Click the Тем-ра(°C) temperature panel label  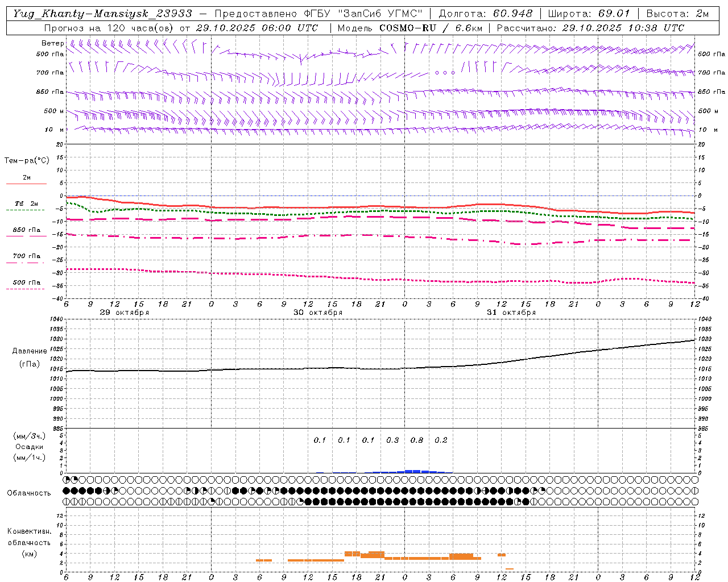(27, 161)
